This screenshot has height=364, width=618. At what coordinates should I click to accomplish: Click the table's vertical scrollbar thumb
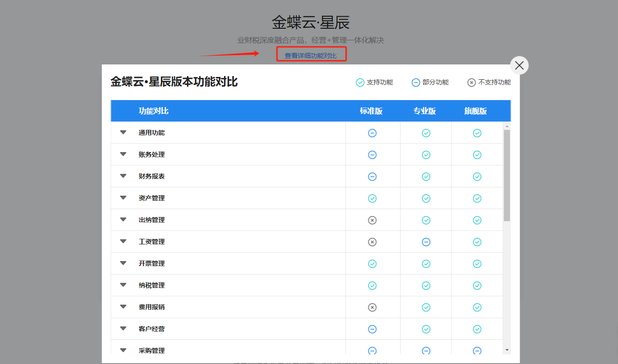coord(507,175)
